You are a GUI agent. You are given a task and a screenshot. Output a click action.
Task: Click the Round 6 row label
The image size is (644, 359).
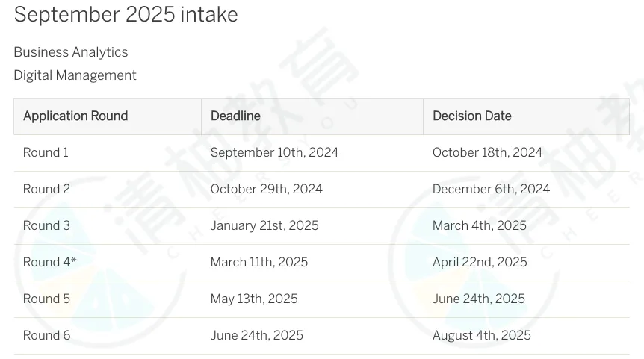click(46, 336)
